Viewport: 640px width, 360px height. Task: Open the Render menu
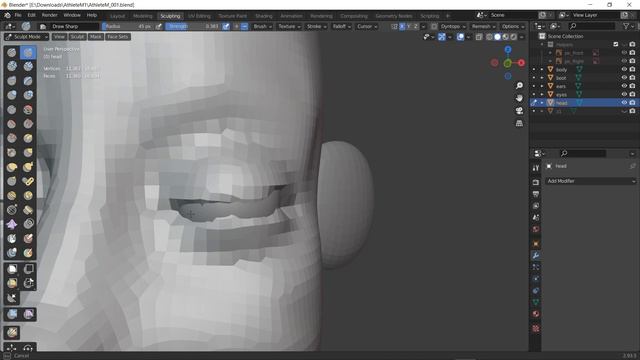(x=49, y=15)
